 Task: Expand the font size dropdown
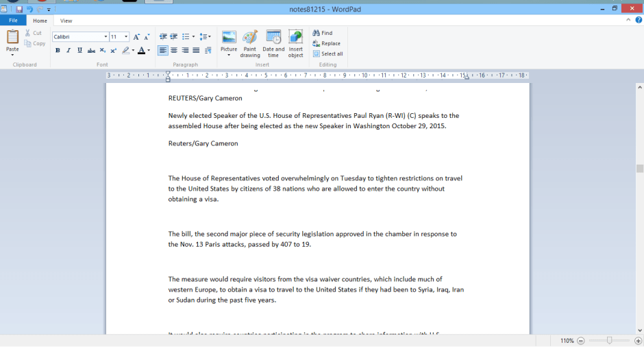tap(126, 36)
